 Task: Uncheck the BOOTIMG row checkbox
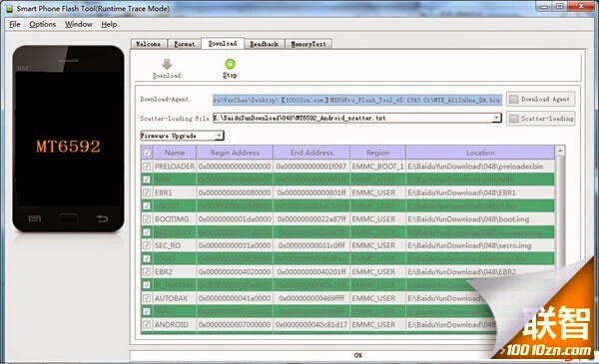point(147,219)
